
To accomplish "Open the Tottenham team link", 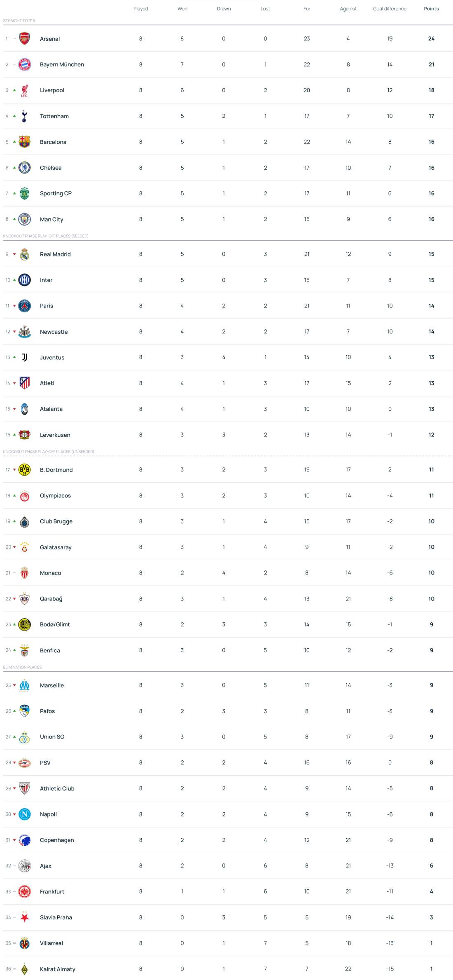I will click(x=54, y=116).
